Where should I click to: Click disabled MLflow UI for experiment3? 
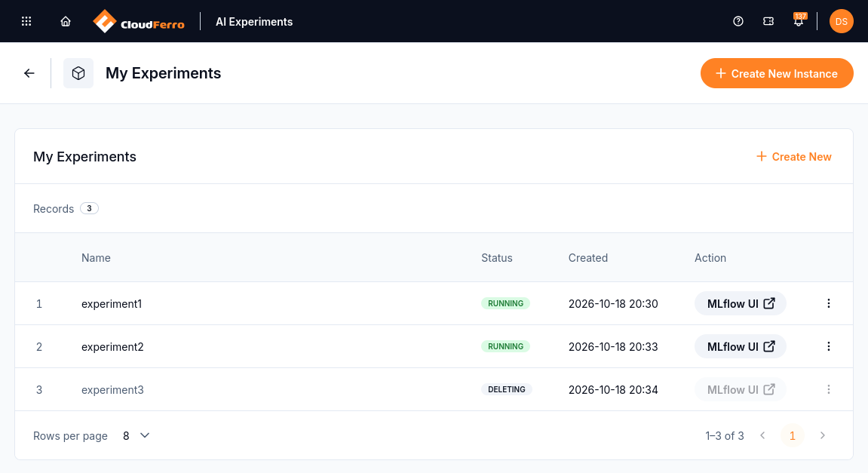[740, 390]
